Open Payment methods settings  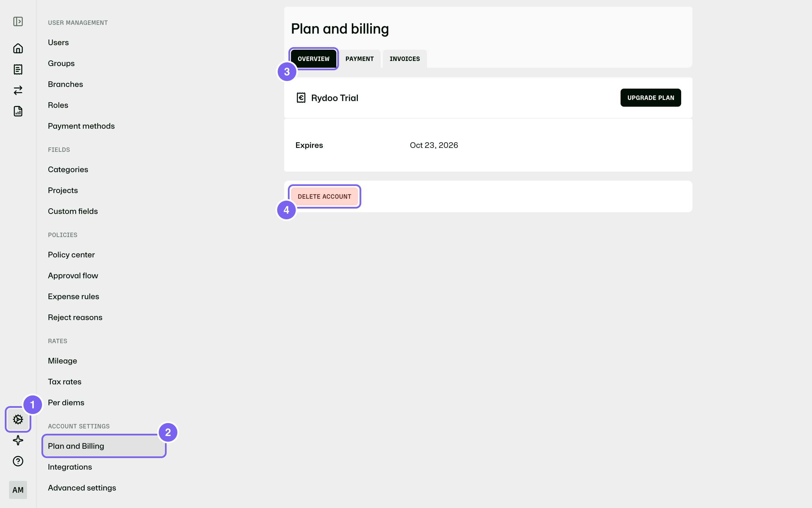(81, 126)
